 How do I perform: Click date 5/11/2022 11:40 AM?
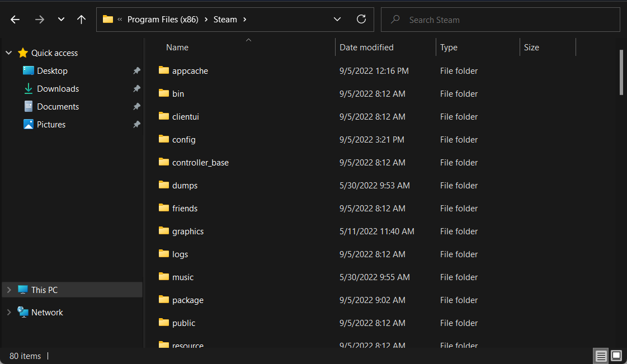pos(376,231)
